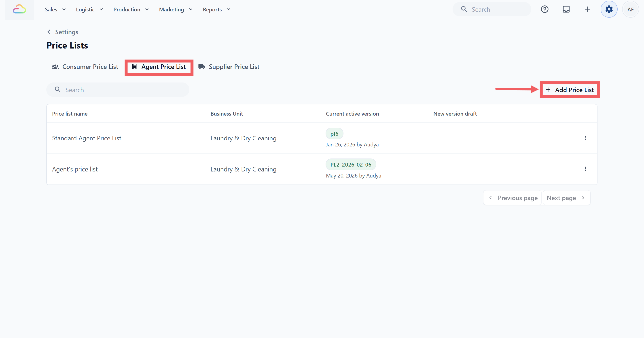
Task: Open the Reports dropdown menu
Action: (x=216, y=9)
